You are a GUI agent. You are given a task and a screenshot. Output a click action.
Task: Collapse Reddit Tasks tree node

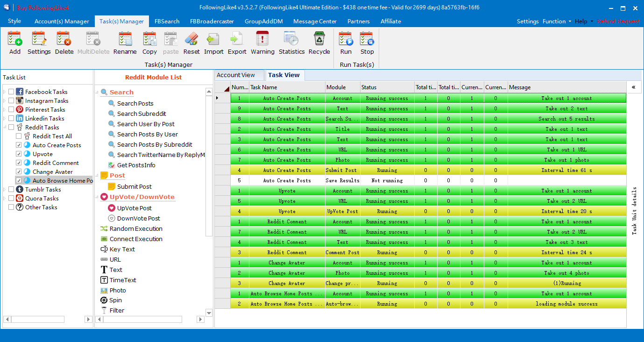point(5,127)
